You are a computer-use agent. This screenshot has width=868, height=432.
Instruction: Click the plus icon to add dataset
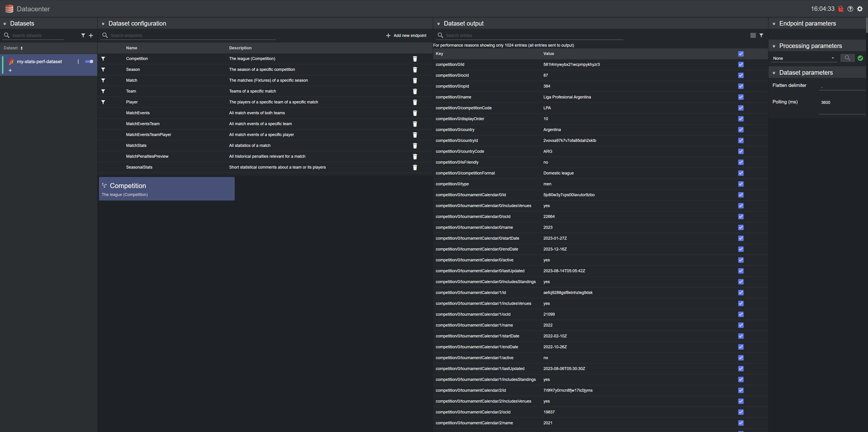tap(91, 35)
